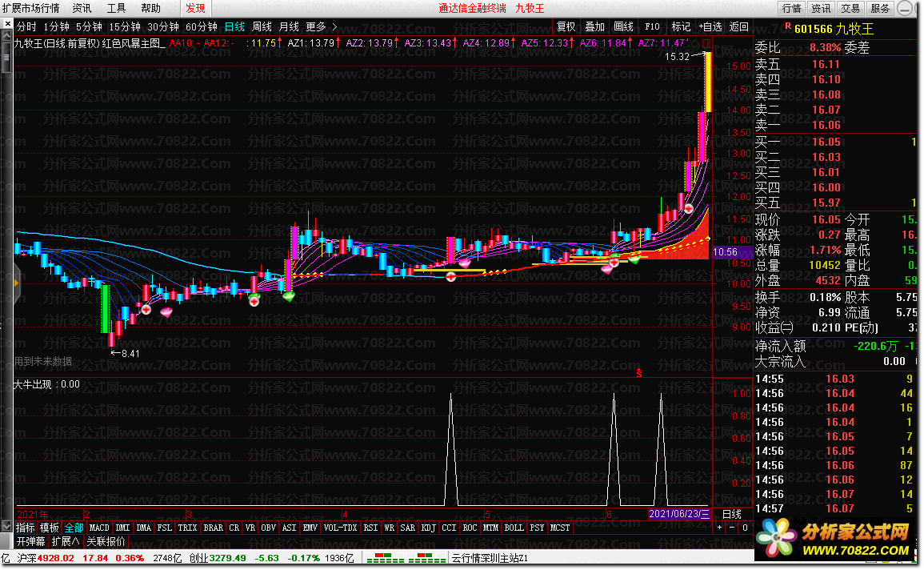Click the 分析家公式网 logo banner

[836, 538]
